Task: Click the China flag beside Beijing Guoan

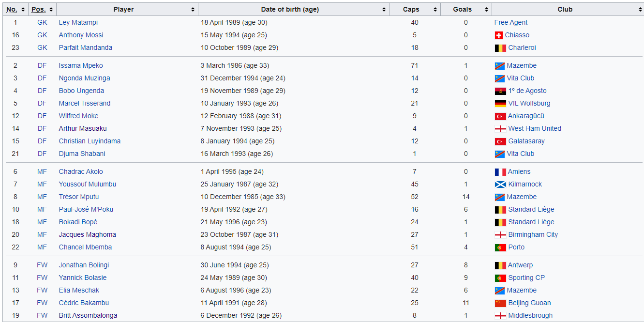Action: [x=500, y=303]
